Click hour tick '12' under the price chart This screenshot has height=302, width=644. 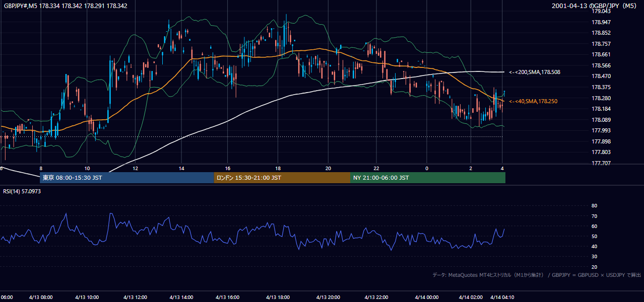pyautogui.click(x=135, y=168)
